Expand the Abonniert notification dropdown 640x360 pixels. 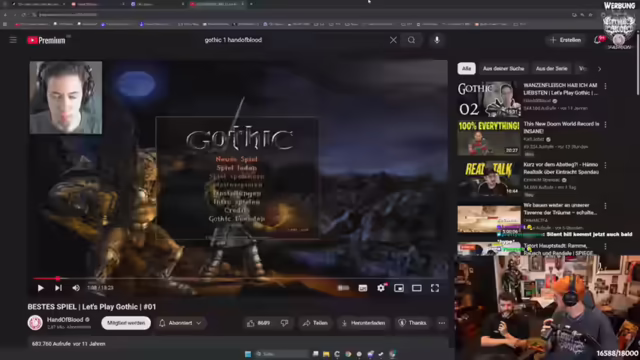click(x=180, y=323)
